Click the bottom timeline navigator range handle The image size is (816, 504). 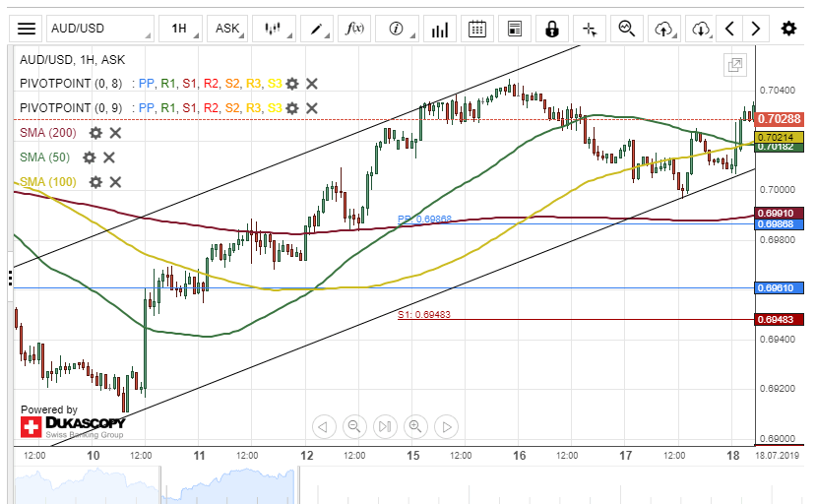(x=295, y=484)
